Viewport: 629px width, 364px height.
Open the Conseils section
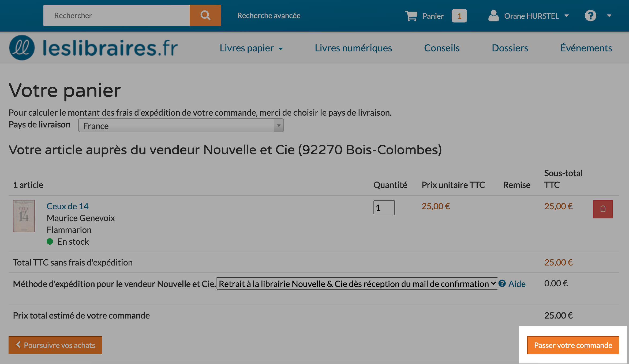pyautogui.click(x=442, y=48)
